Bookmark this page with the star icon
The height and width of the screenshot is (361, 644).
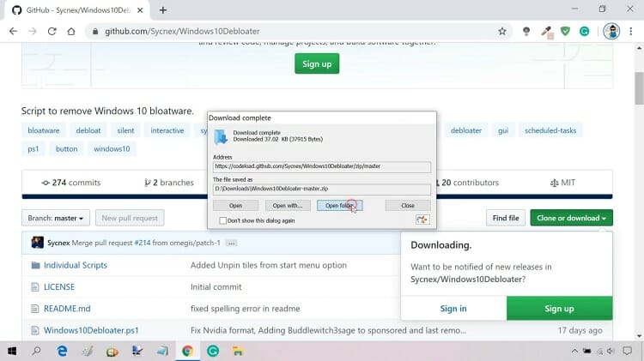[502, 31]
